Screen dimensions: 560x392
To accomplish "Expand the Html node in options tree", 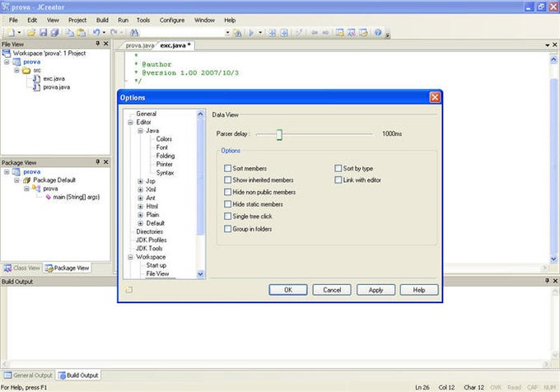I will (140, 206).
